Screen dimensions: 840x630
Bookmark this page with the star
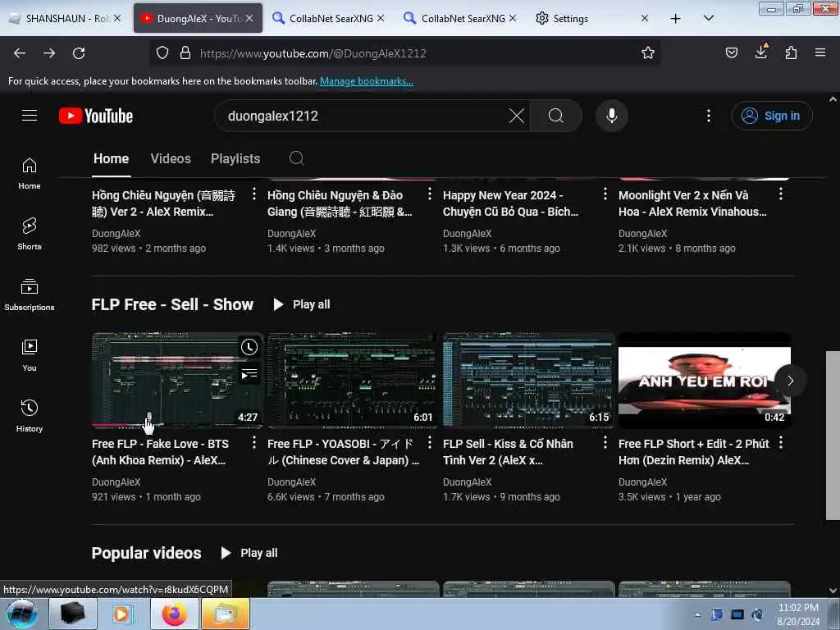(x=648, y=53)
